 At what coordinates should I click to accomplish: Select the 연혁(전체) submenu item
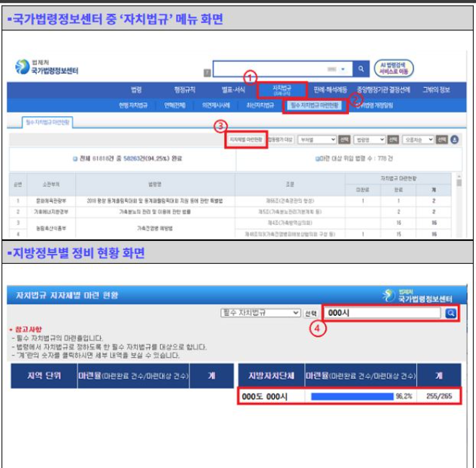coord(175,105)
